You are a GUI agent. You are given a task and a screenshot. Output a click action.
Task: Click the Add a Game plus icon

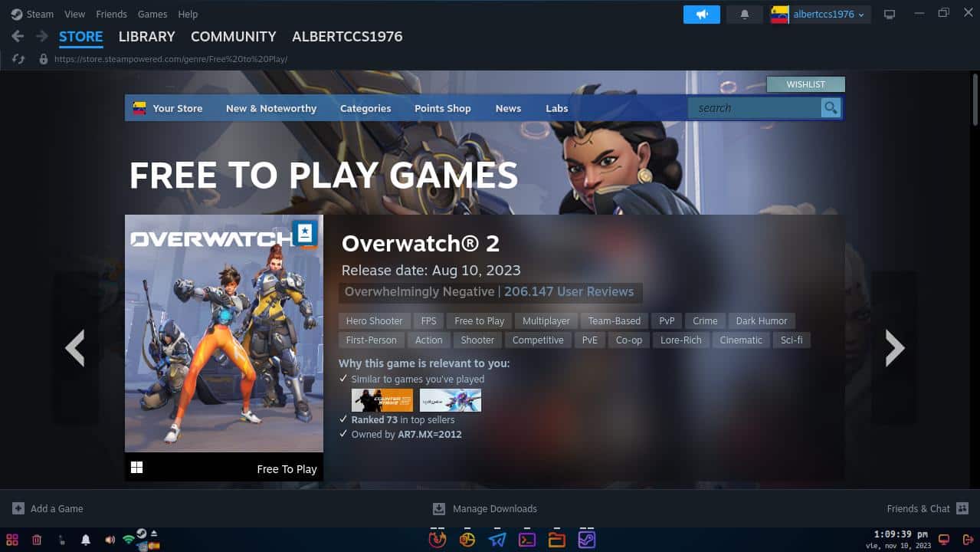(x=18, y=508)
